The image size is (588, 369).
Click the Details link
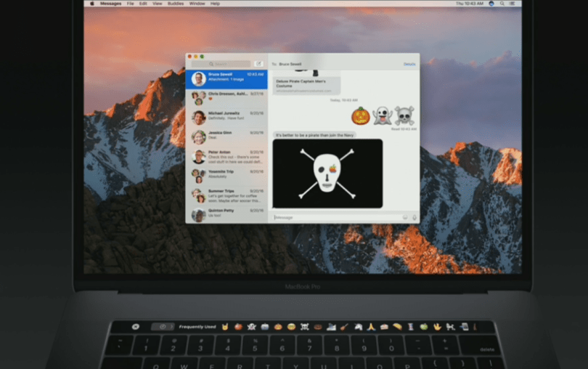click(409, 64)
